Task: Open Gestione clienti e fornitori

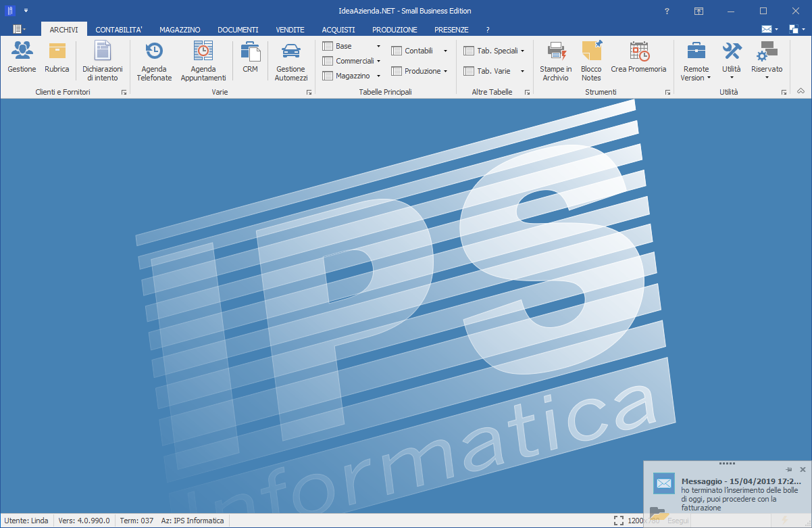Action: (22, 58)
